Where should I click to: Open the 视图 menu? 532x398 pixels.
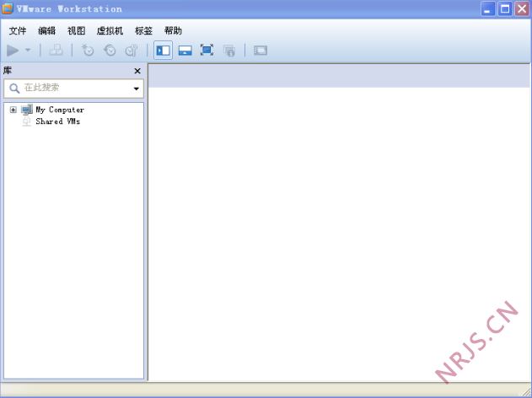click(77, 31)
